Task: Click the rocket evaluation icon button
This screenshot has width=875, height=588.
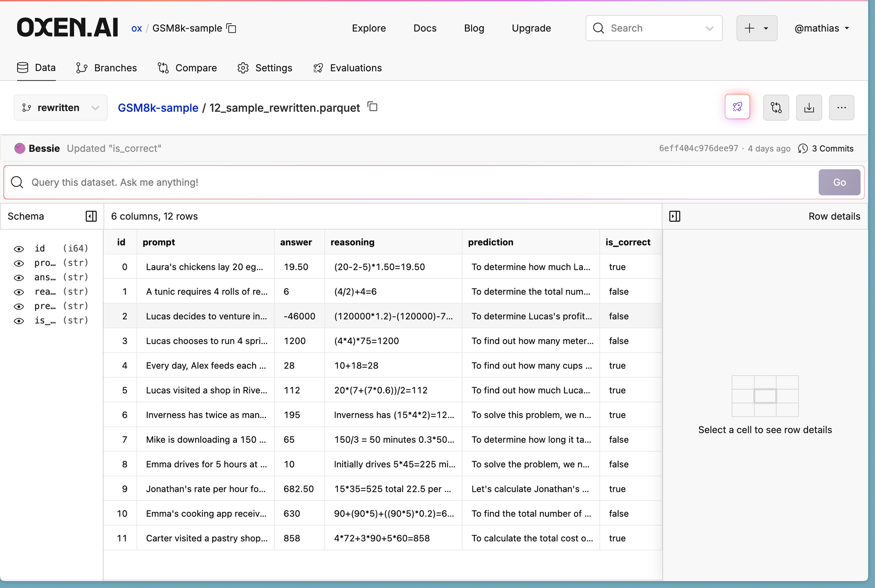Action: pyautogui.click(x=737, y=107)
